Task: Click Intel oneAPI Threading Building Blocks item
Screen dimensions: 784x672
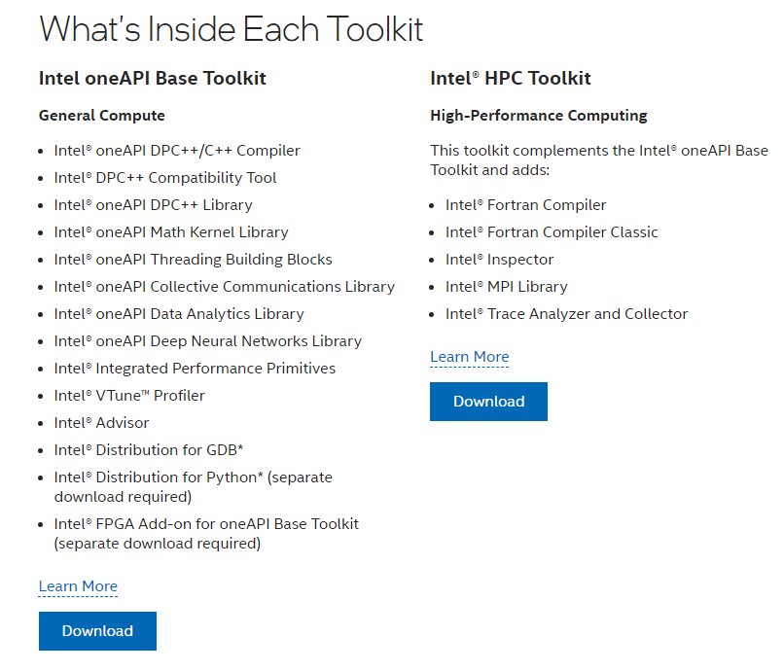Action: (x=193, y=260)
